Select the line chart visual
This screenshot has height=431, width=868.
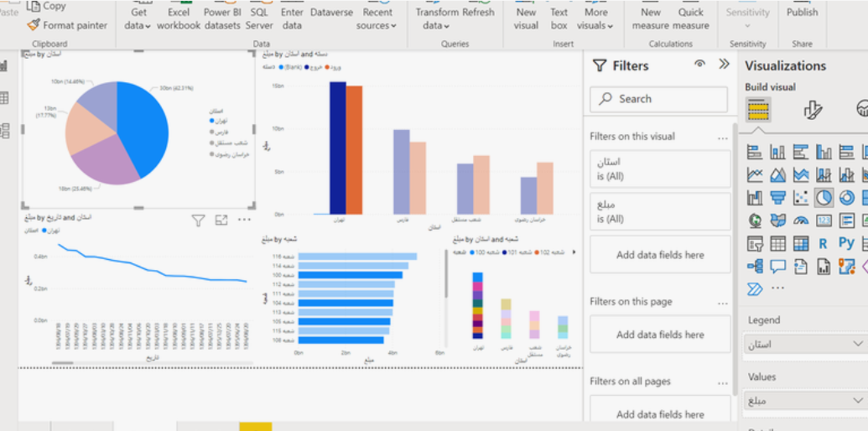755,175
